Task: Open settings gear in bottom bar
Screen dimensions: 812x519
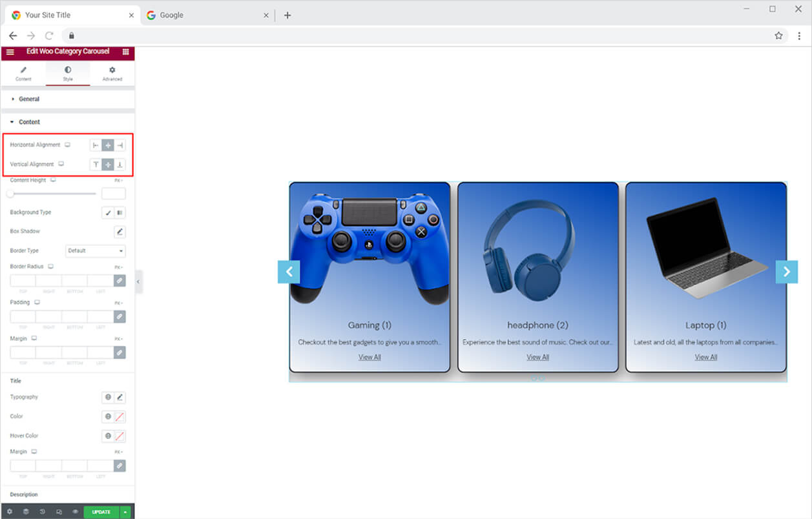Action: click(x=10, y=512)
